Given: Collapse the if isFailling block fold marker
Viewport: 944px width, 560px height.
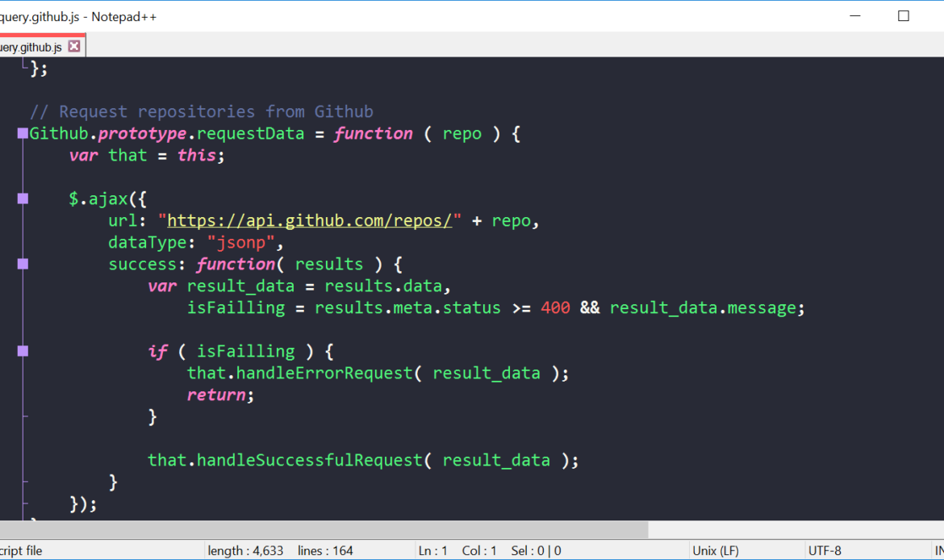Looking at the screenshot, I should (23, 351).
